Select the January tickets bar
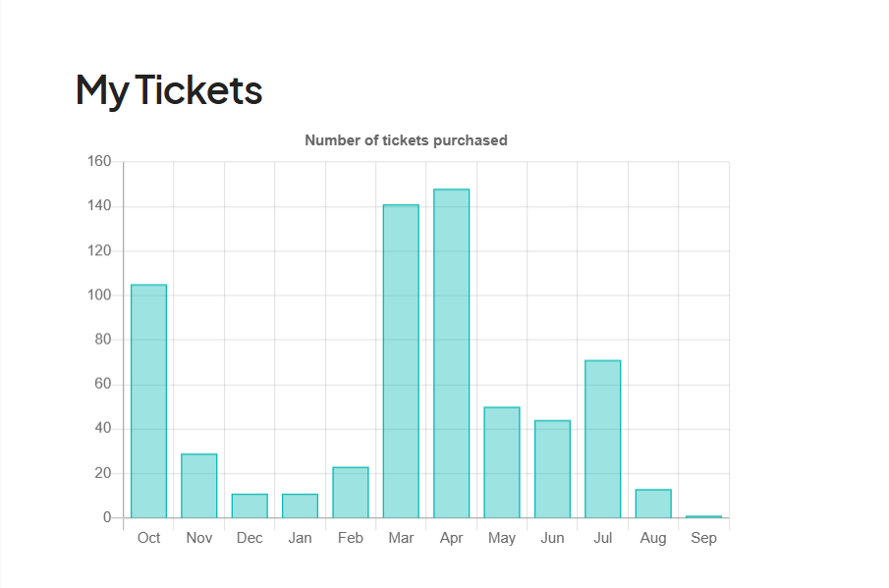889x588 pixels. pyautogui.click(x=300, y=506)
